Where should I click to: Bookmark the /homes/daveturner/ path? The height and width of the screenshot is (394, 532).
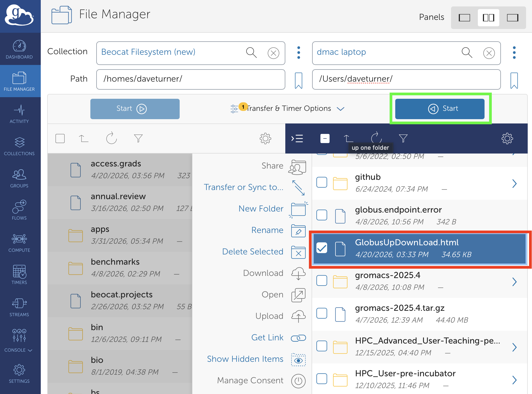click(x=298, y=80)
